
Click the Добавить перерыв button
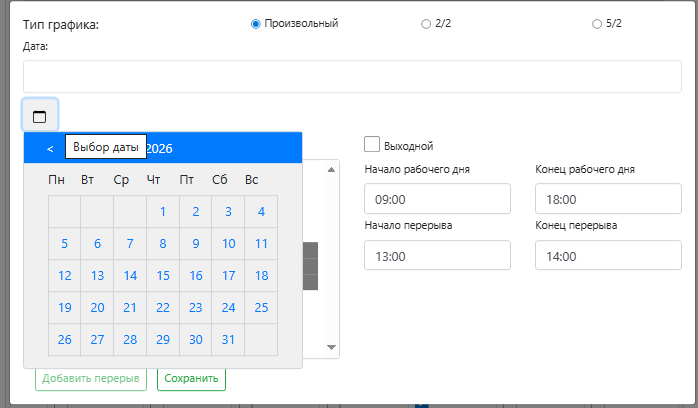pos(91,379)
